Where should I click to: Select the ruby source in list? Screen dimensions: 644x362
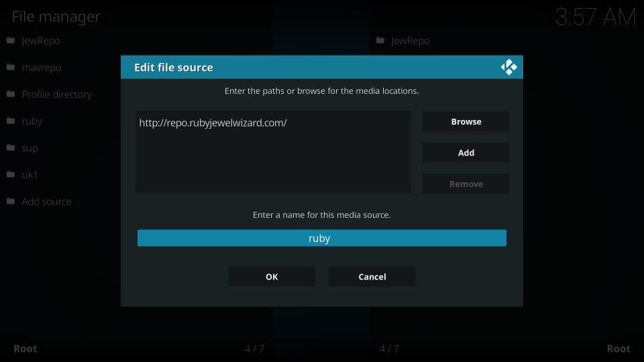[x=32, y=121]
